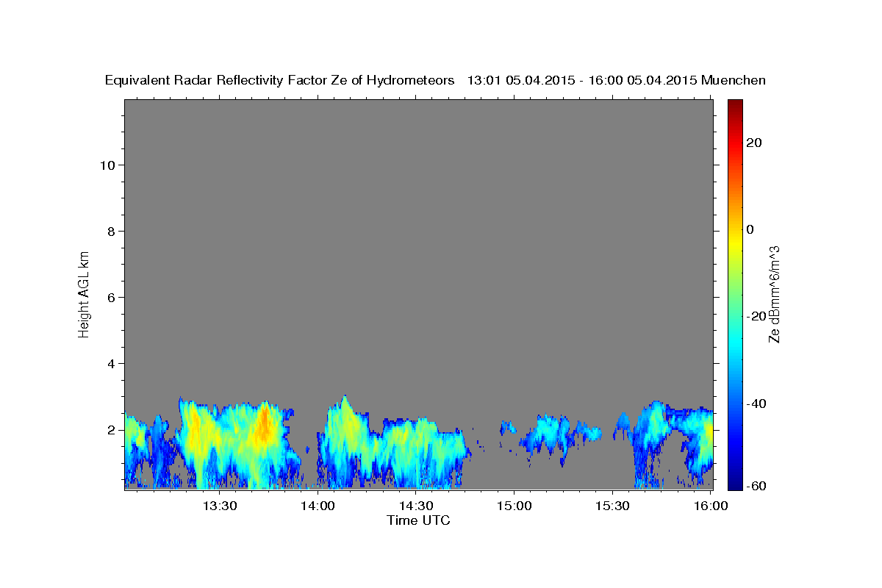
Task: Click the dark red top of the colorbar
Action: 734,105
